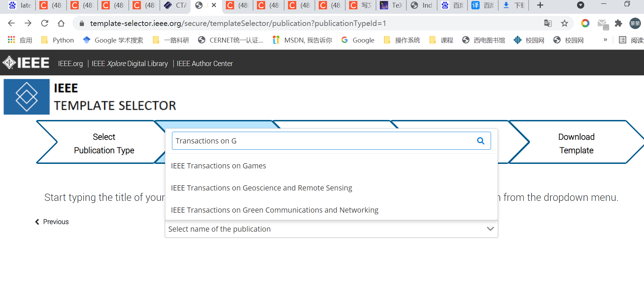This screenshot has width=644, height=288.
Task: Open 西电图书馆 bookmark
Action: click(x=483, y=40)
